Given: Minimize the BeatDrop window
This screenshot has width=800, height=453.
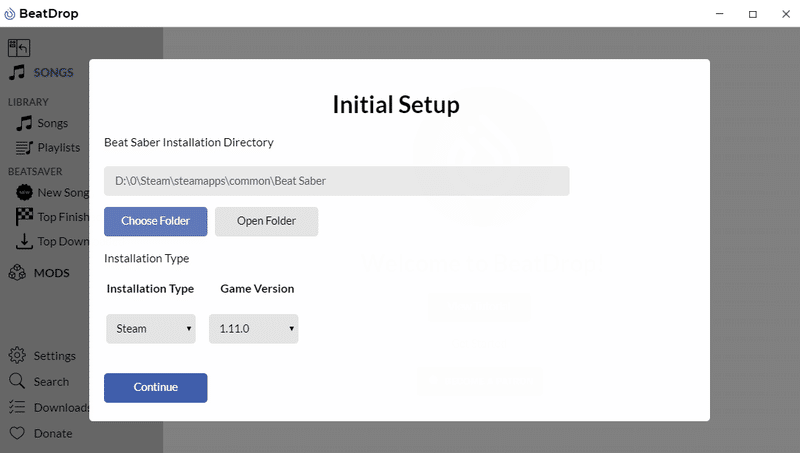Looking at the screenshot, I should click(x=719, y=14).
